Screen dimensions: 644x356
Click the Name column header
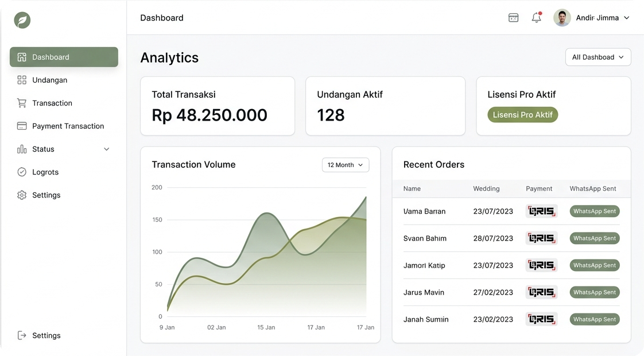(x=412, y=189)
